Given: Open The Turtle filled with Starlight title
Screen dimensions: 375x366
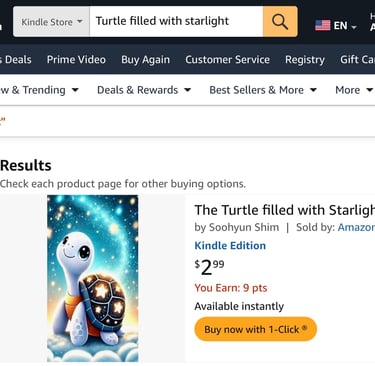Looking at the screenshot, I should (285, 210).
